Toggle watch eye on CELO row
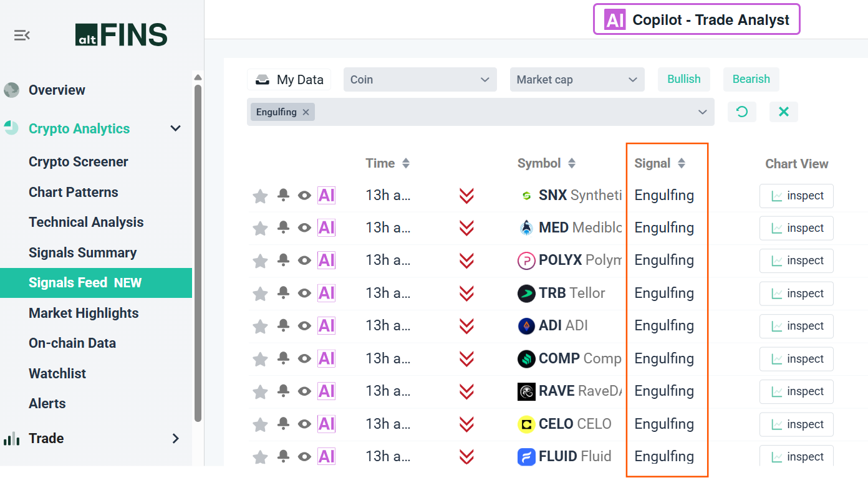Screen dimensions: 868x478 tap(304, 424)
